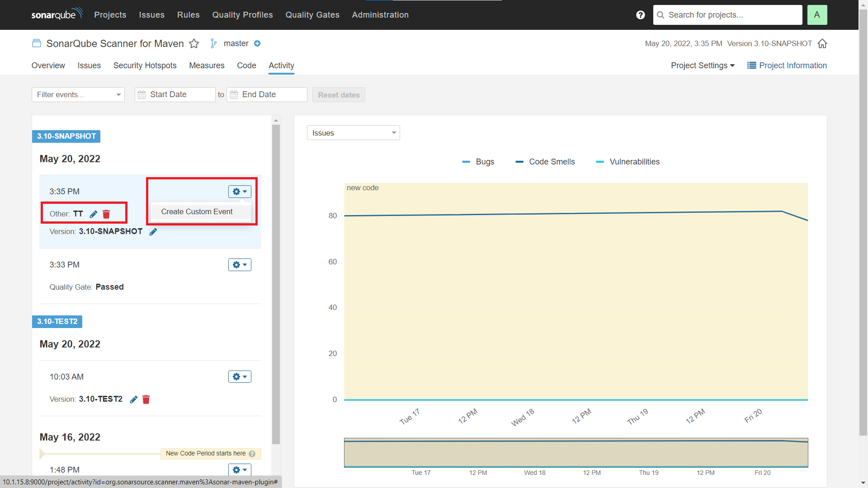
Task: Click the project box icon beside title
Action: 37,43
